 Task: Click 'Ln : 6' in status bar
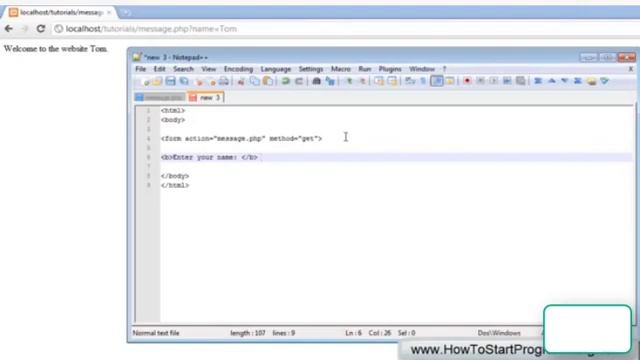point(353,333)
